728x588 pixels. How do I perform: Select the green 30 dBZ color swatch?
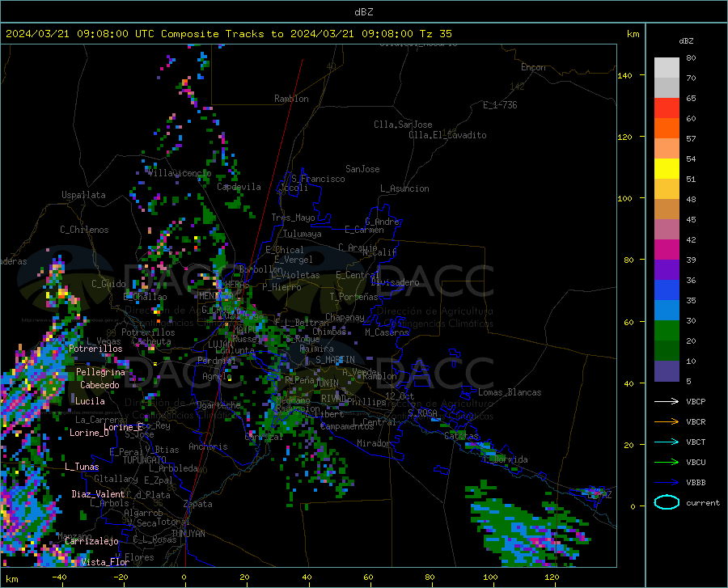coord(667,331)
